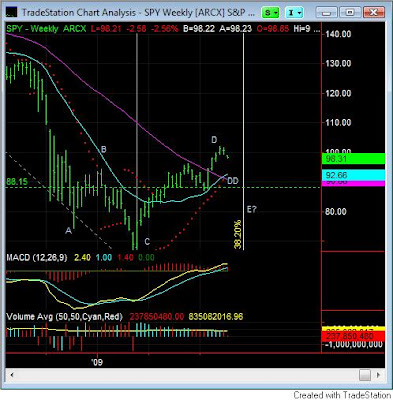Close the Chart Analysis window

[x=373, y=13]
